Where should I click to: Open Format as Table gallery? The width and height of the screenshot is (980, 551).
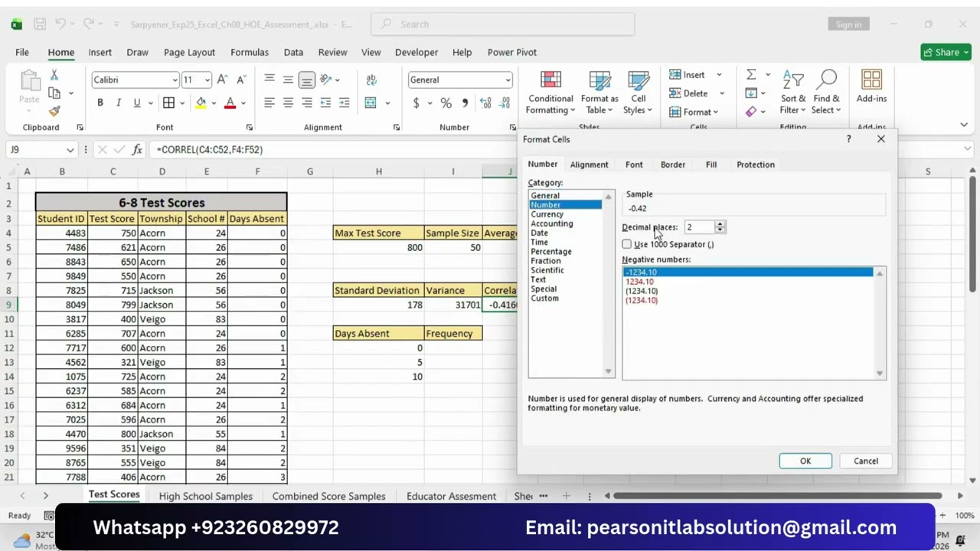(x=599, y=93)
